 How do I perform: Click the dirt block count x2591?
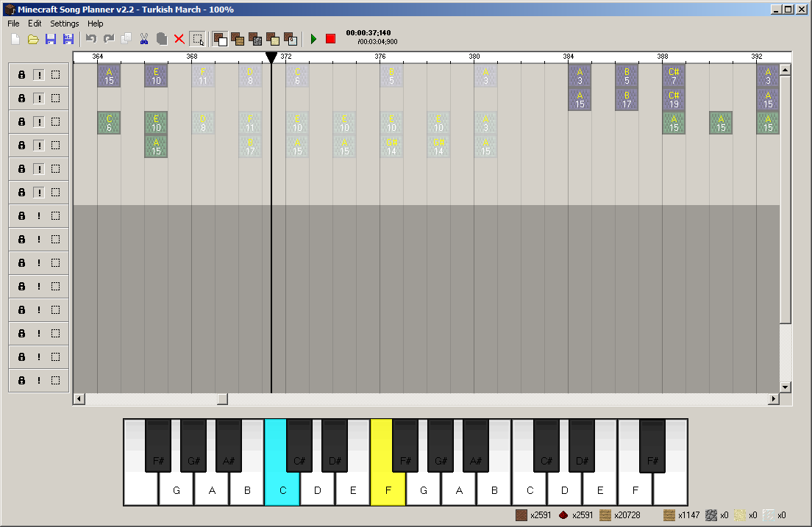(x=534, y=515)
